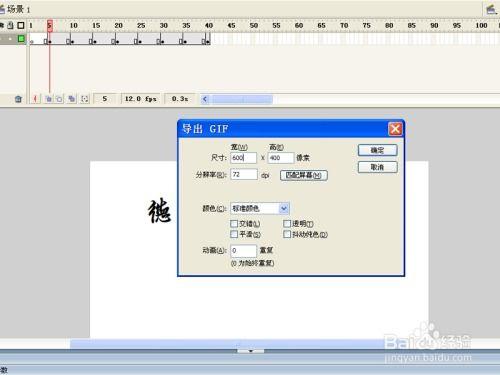The width and height of the screenshot is (500, 375).
Task: Click the 取消 button
Action: [x=378, y=167]
